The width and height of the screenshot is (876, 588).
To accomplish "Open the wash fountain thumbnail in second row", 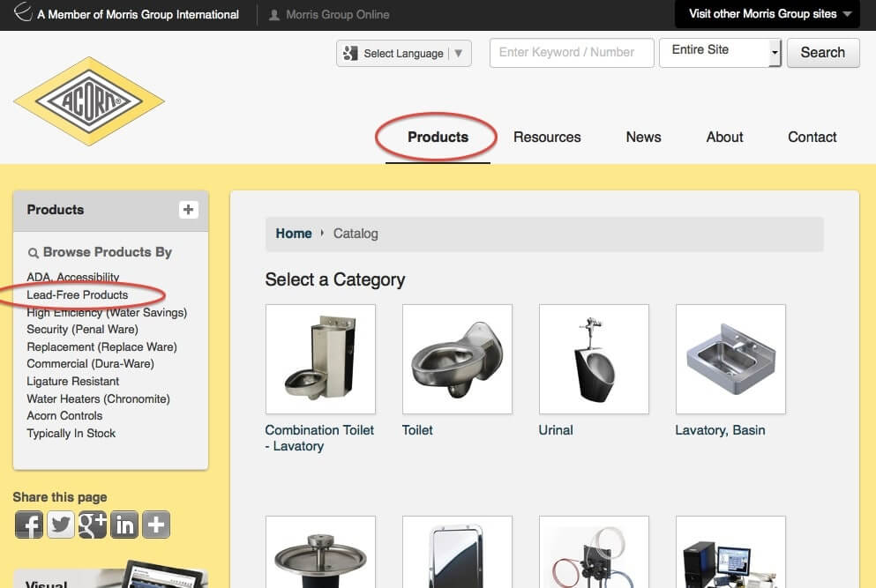I will point(321,552).
